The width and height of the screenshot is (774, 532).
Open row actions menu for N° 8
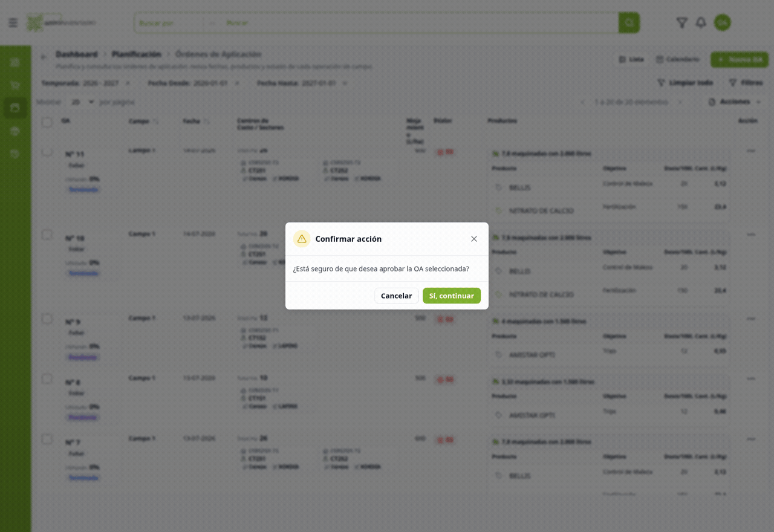[x=752, y=379]
